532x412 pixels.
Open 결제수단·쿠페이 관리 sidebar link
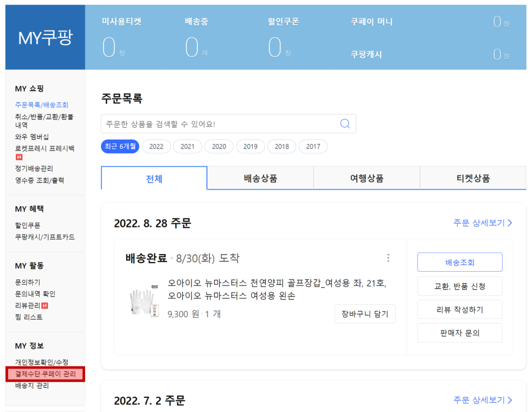coord(45,374)
